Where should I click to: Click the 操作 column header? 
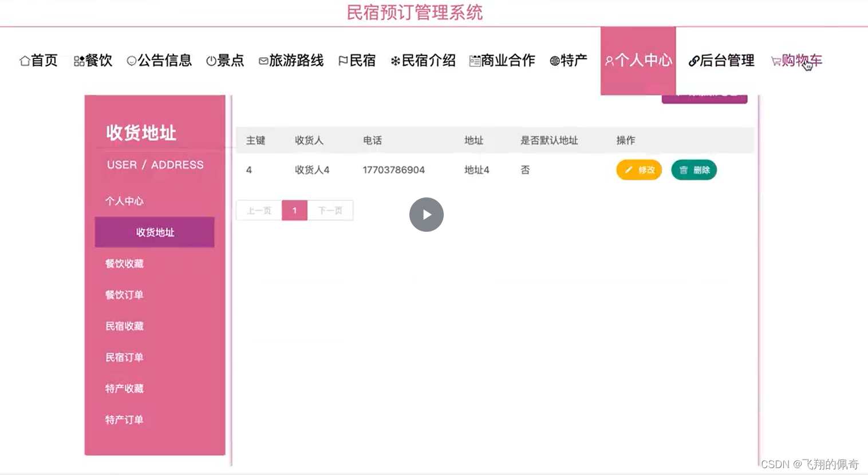pyautogui.click(x=626, y=140)
